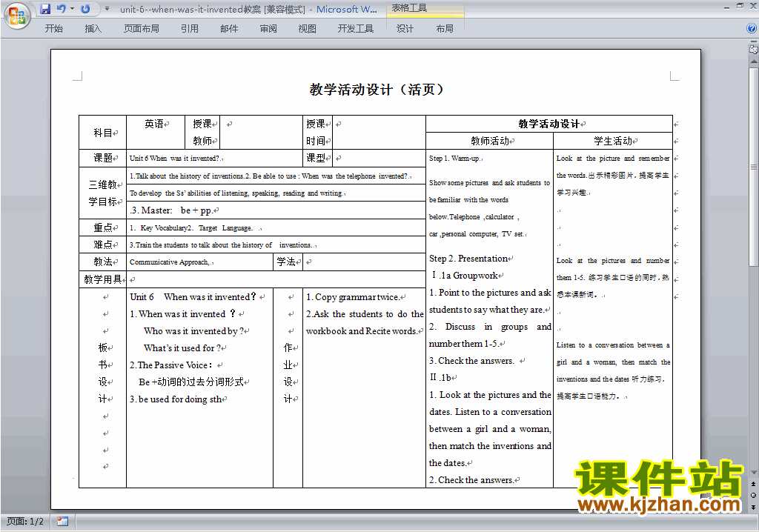Expand the Undo history dropdown arrow
Viewport: 759px width, 532px height.
click(x=72, y=9)
